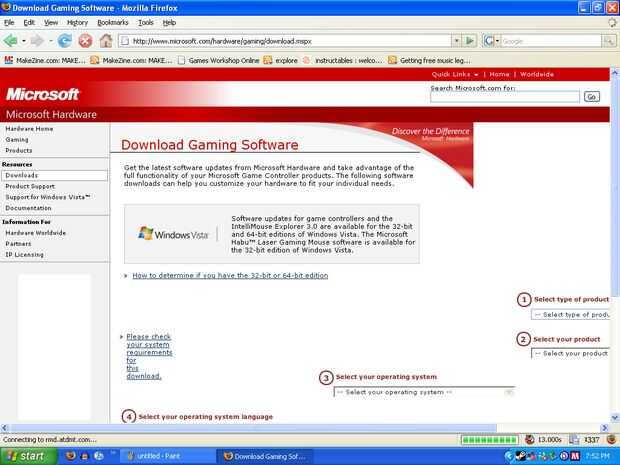Open the File menu
This screenshot has height=465, width=620.
pos(9,23)
